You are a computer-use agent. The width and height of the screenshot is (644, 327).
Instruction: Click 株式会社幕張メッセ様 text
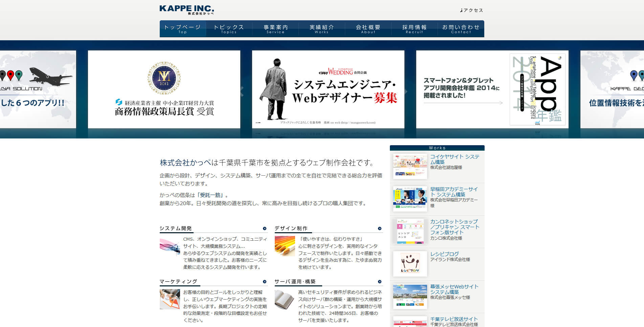[450, 298]
